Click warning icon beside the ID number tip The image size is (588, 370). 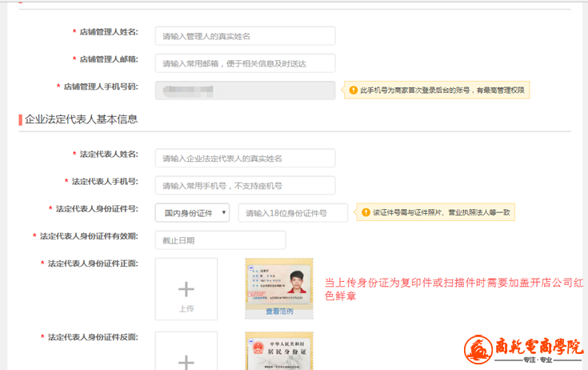pos(364,213)
